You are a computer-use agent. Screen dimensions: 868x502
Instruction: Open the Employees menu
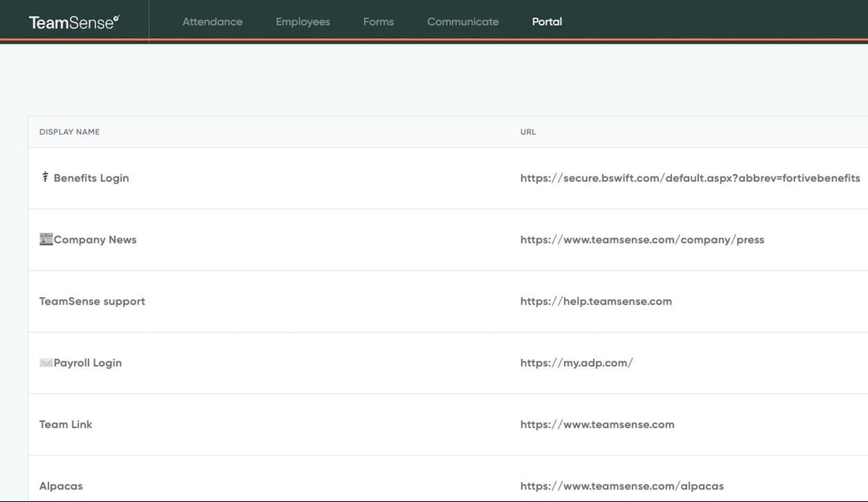[x=303, y=22]
